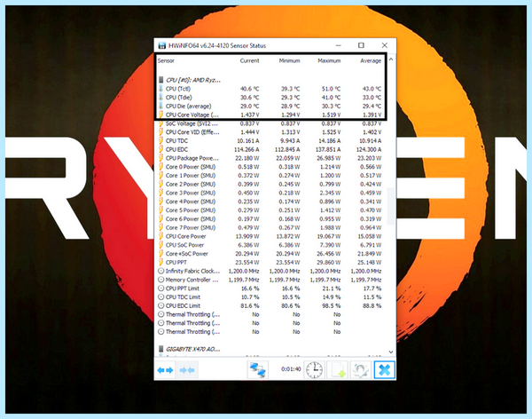Viewport: 532px width, 419px height.
Task: Select the Core 4 Power (SMU) row
Action: [270, 202]
